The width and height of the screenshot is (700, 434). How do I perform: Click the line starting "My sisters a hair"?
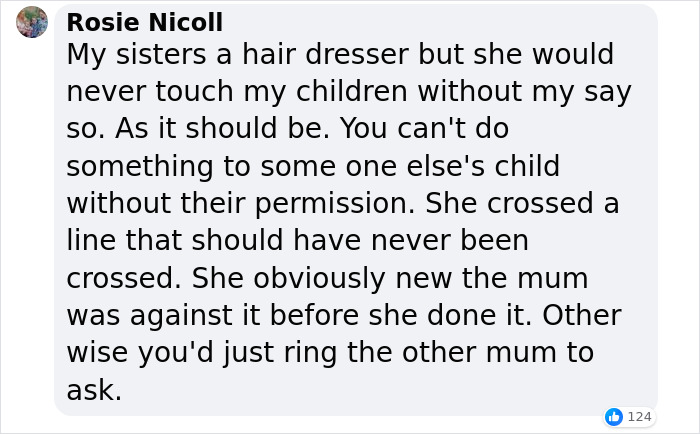340,55
